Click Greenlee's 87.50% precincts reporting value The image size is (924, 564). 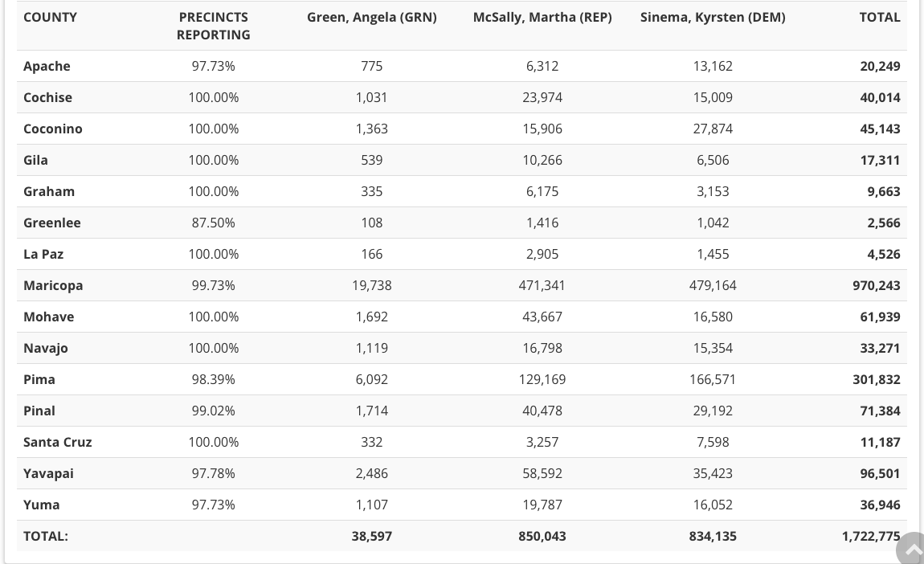click(213, 223)
